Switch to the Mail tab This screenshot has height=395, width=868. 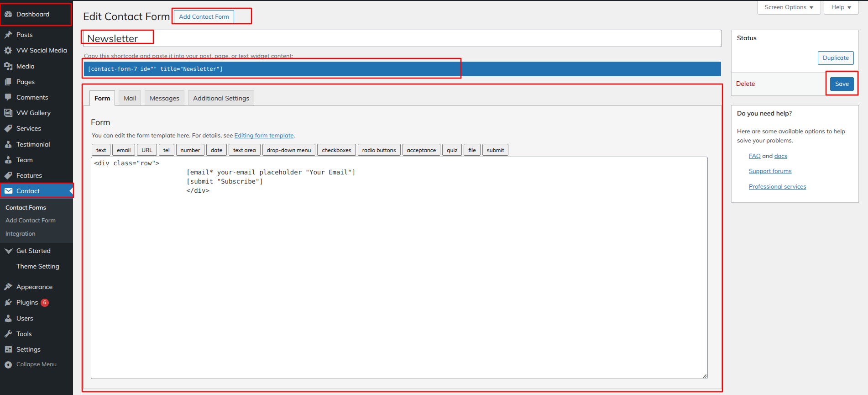[x=130, y=98]
